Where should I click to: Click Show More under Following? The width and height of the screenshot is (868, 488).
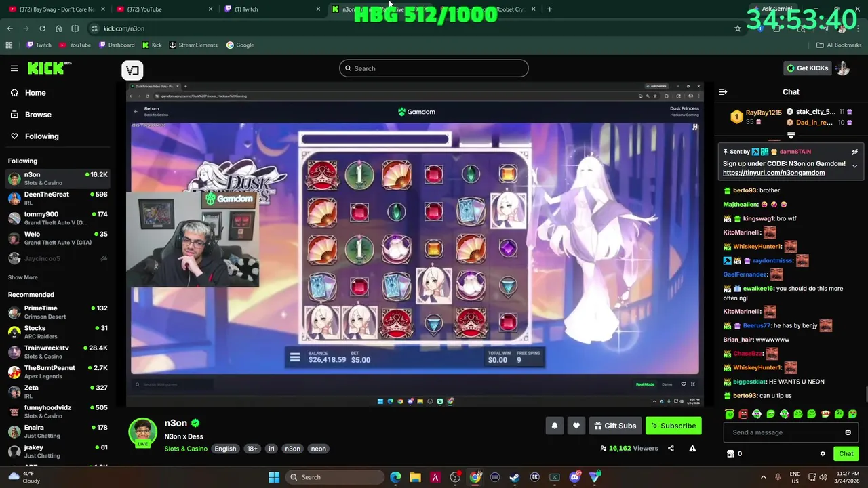pyautogui.click(x=22, y=277)
